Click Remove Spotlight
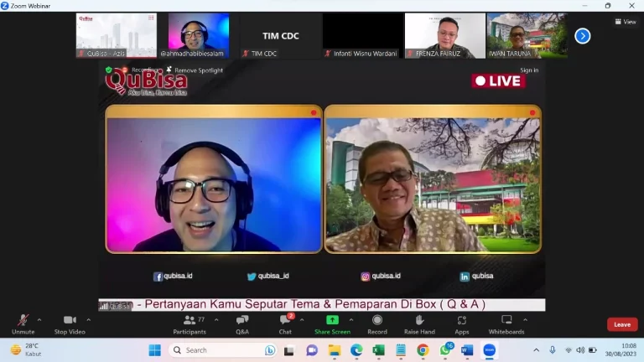The width and height of the screenshot is (644, 362). coord(195,70)
